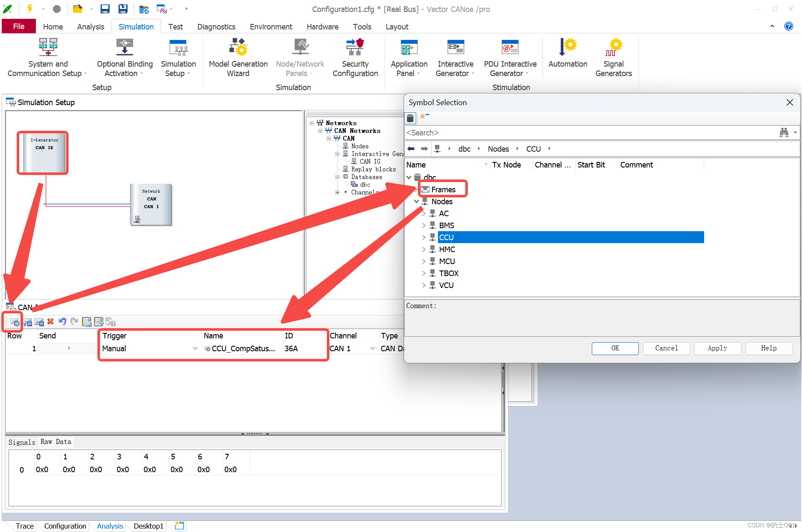Click the Network CAN 1 block
Image resolution: width=802 pixels, height=532 pixels.
[151, 204]
